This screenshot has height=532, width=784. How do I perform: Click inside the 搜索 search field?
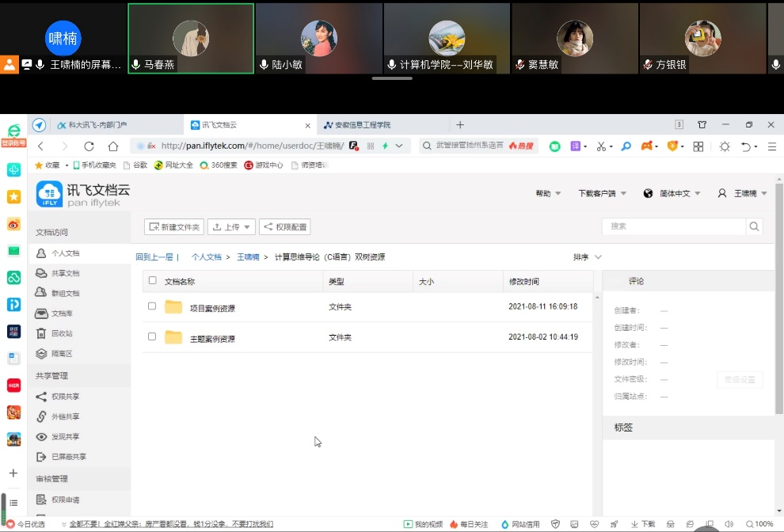point(673,226)
